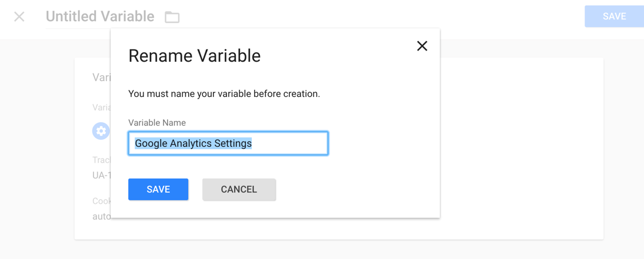
Task: Close the Rename Variable dialog
Action: pos(422,46)
